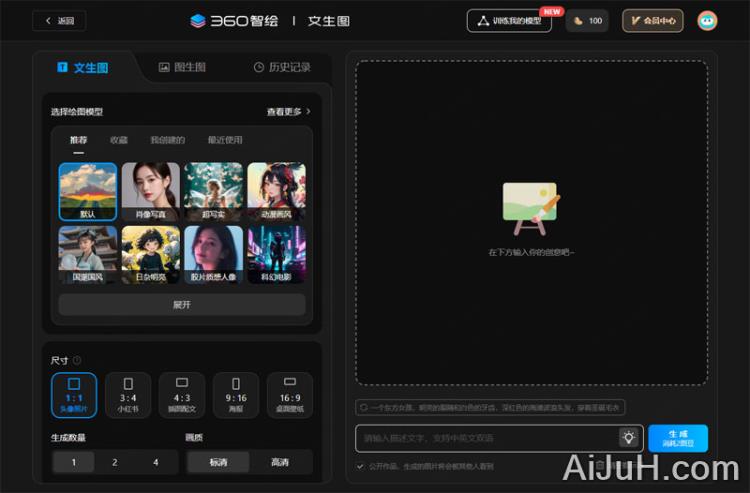Switch to the 历史记录 history tab

[282, 67]
